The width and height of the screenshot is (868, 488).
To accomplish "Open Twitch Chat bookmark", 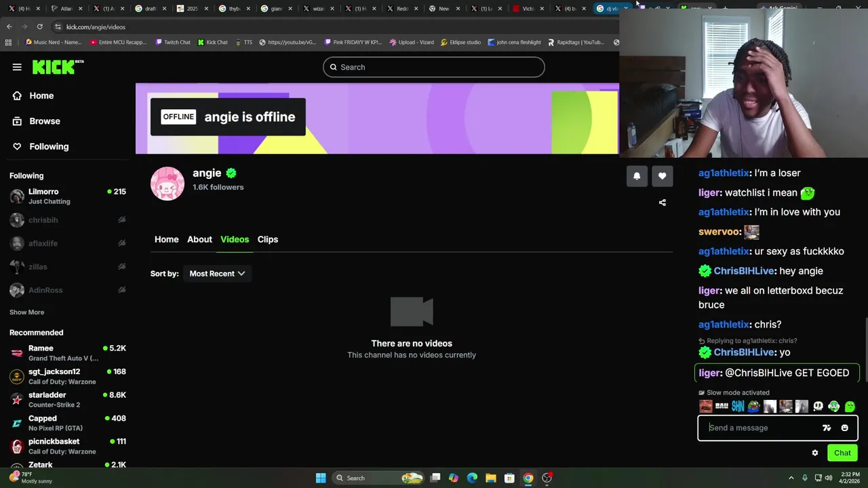I will [173, 42].
